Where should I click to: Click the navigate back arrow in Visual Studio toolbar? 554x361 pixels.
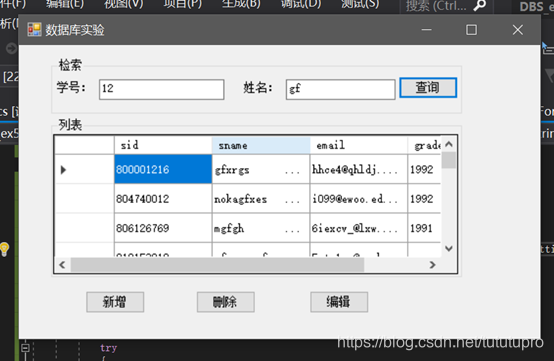click(11, 48)
